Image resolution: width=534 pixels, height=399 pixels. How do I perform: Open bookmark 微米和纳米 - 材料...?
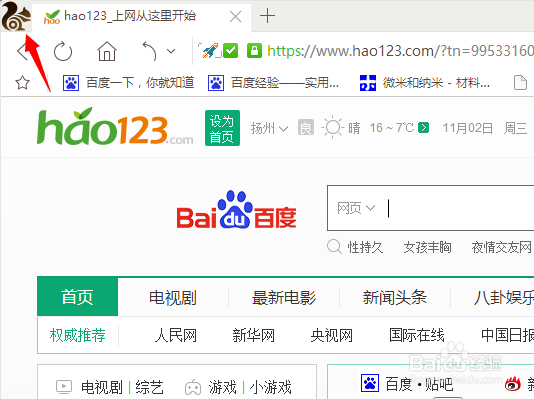(425, 83)
